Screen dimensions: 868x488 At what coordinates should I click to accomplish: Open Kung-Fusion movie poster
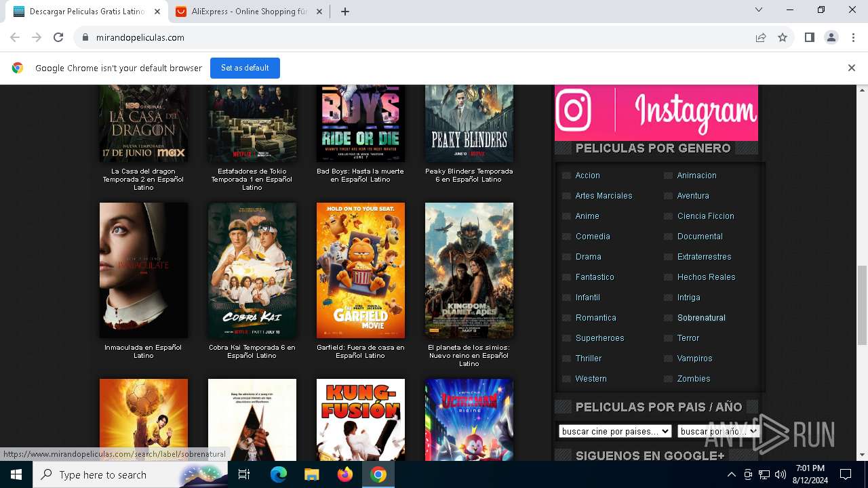click(x=361, y=420)
